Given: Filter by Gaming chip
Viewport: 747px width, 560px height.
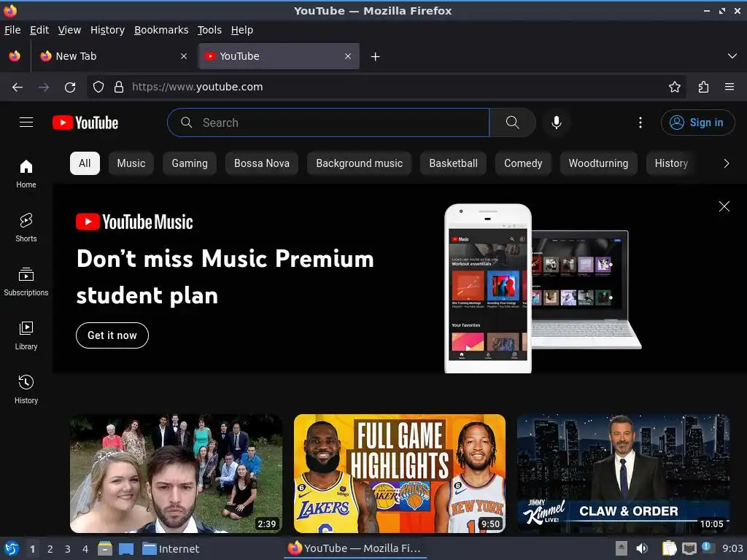Looking at the screenshot, I should 190,163.
